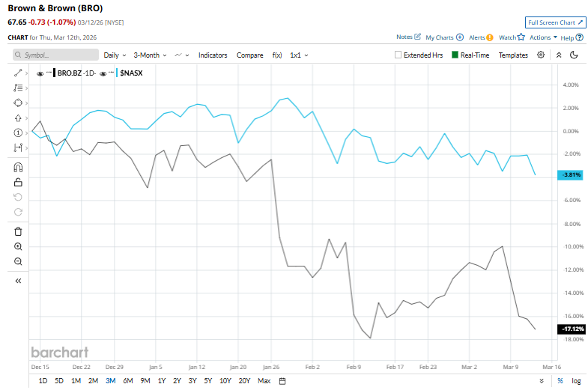
Task: Hide the BRO.BZ series with eye icon
Action: point(40,73)
